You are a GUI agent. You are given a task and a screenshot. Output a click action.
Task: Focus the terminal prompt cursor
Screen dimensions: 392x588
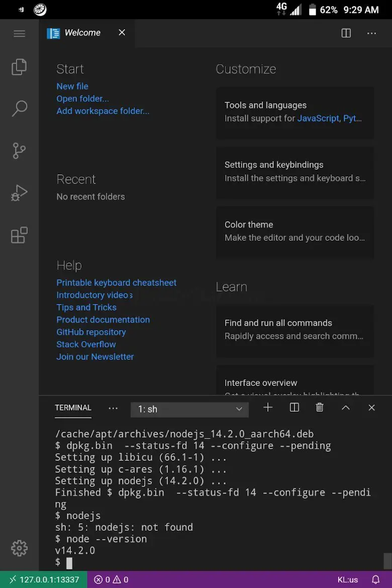69,563
